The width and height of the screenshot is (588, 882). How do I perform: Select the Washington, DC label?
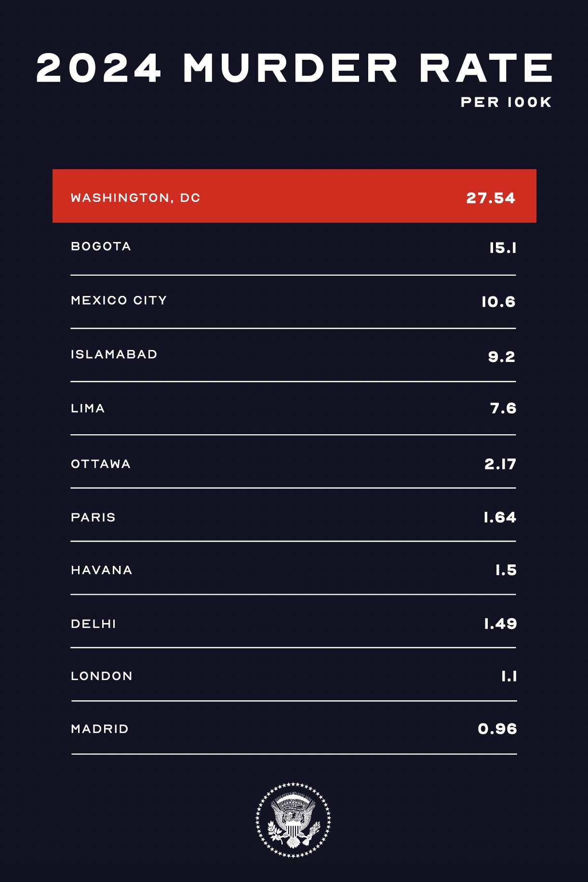[x=135, y=198]
